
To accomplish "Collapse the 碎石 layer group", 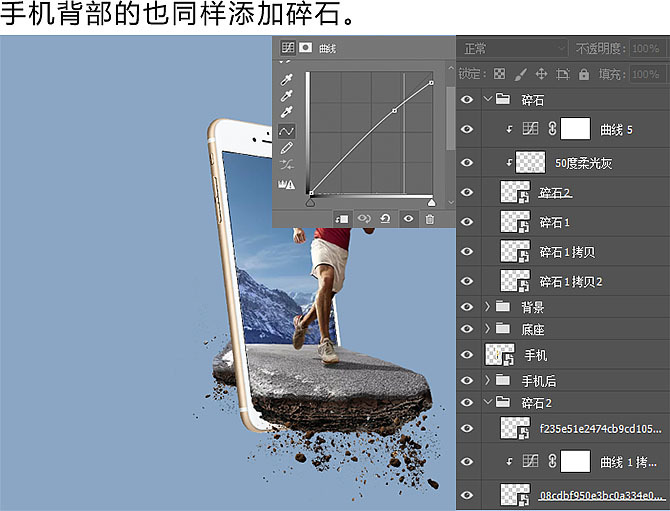I will (x=488, y=99).
